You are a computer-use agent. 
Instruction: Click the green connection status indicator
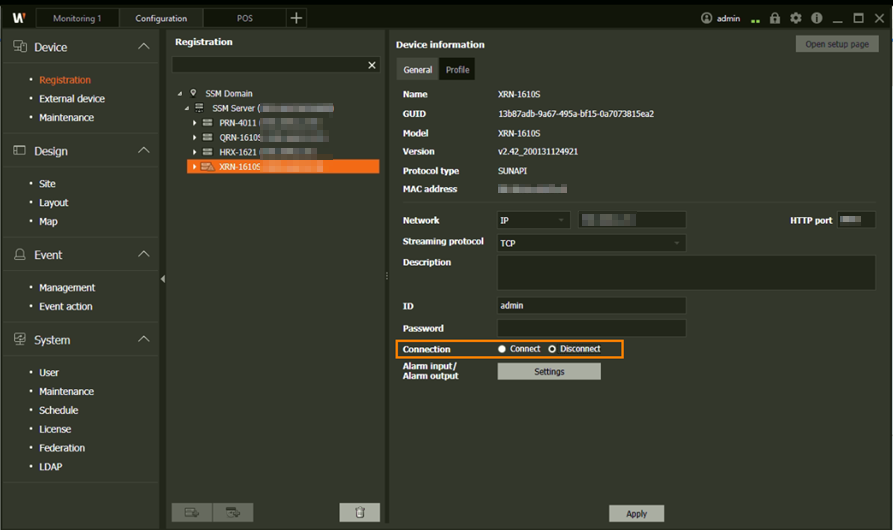click(x=755, y=21)
